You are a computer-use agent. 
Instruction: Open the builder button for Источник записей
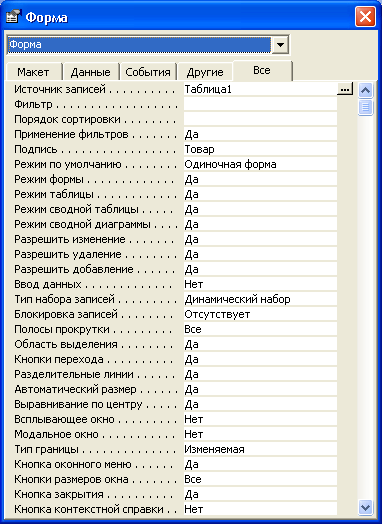345,89
